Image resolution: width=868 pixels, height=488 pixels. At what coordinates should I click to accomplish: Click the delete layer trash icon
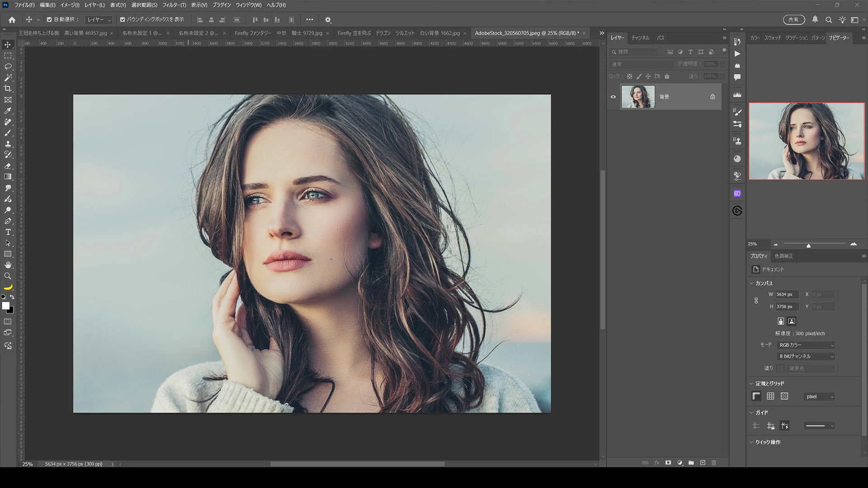714,463
